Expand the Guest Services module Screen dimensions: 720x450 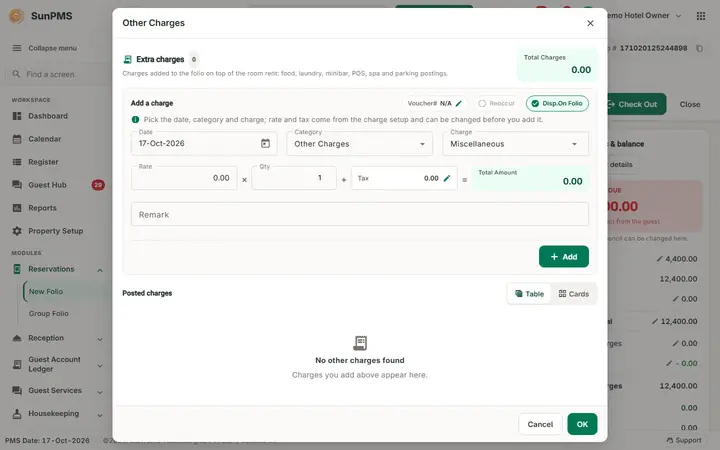point(100,392)
